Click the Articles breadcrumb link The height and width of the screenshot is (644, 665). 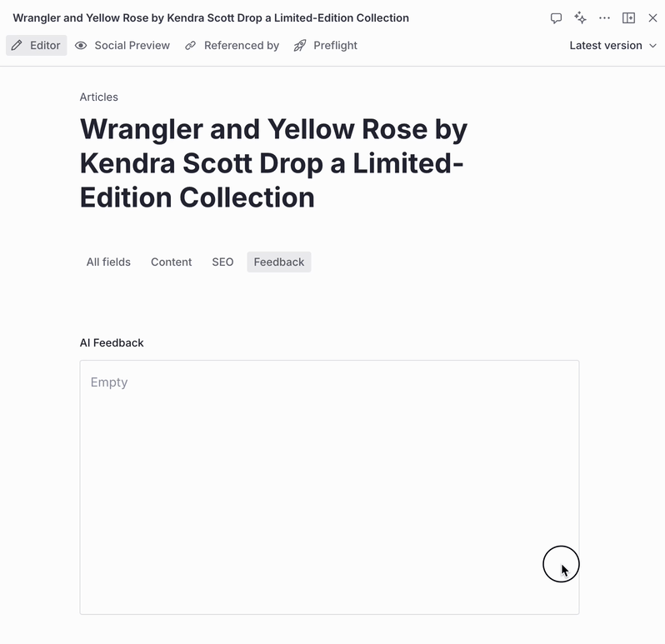pyautogui.click(x=99, y=97)
